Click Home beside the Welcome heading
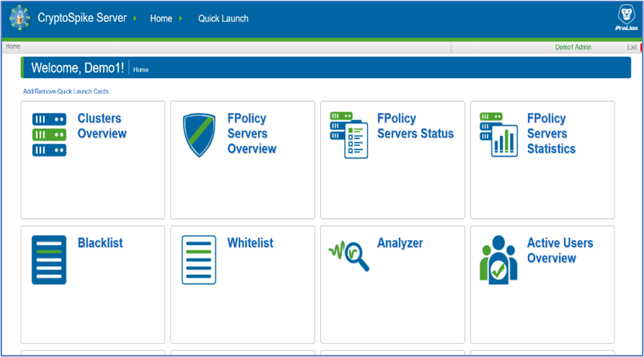This screenshot has width=644, height=357. 141,70
